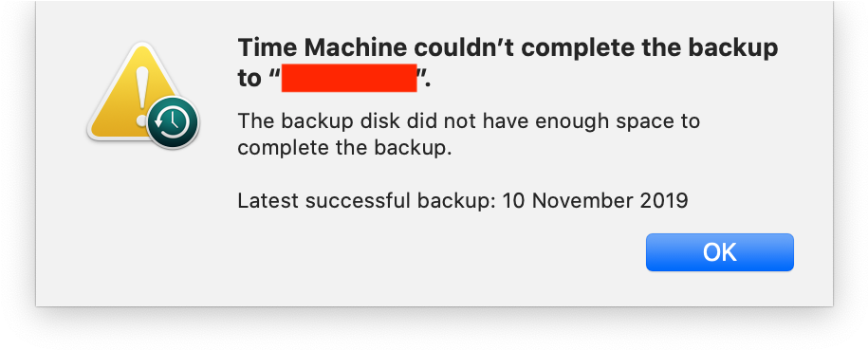
Task: Click the clock hands inside green badge
Action: [174, 121]
